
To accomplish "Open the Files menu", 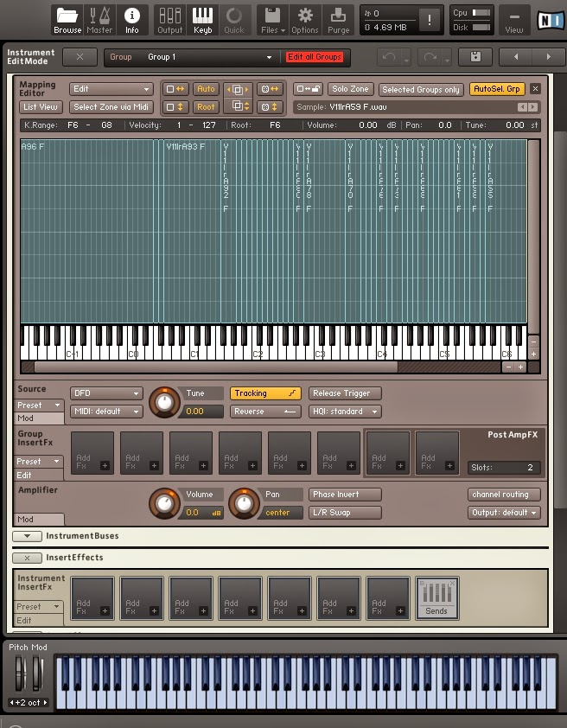I will pyautogui.click(x=271, y=18).
